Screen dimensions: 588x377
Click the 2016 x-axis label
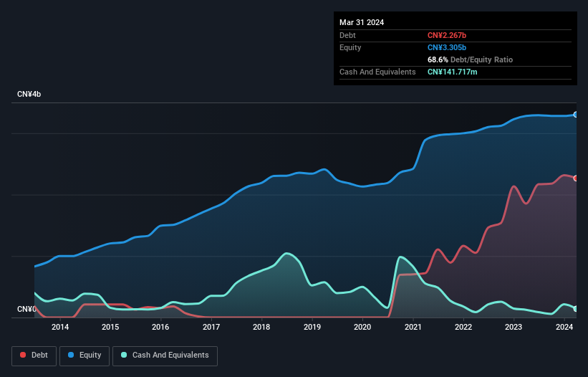point(160,327)
